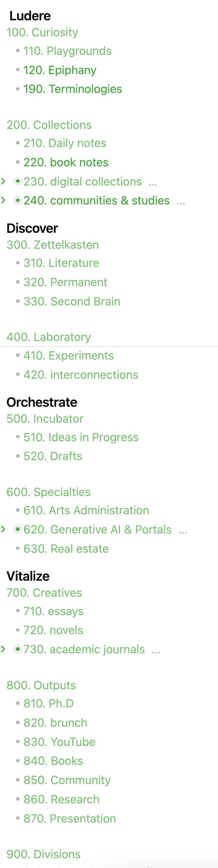The width and height of the screenshot is (218, 868).
Task: Expand the 620. Generative AI & Portals chevron
Action: pyautogui.click(x=3, y=529)
